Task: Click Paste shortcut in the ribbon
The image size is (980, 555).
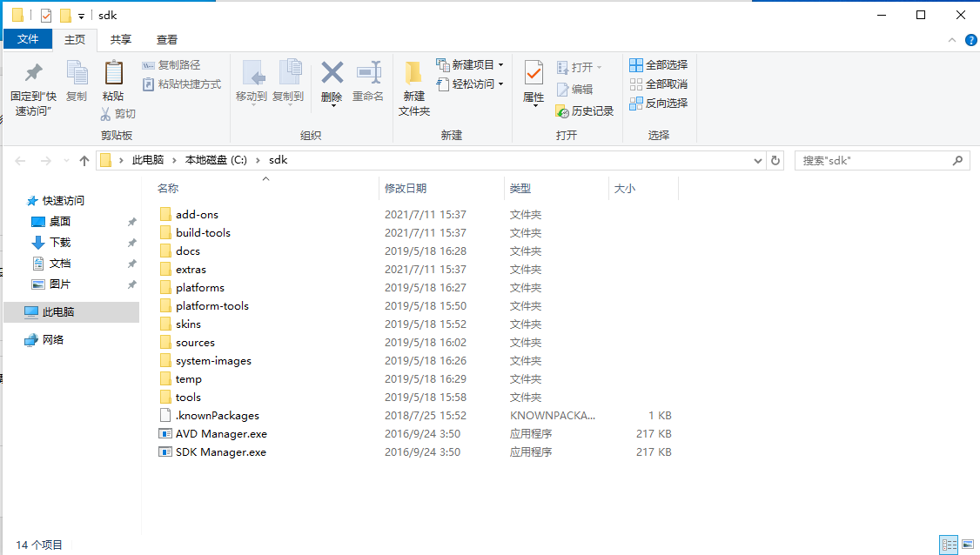Action: tap(181, 84)
